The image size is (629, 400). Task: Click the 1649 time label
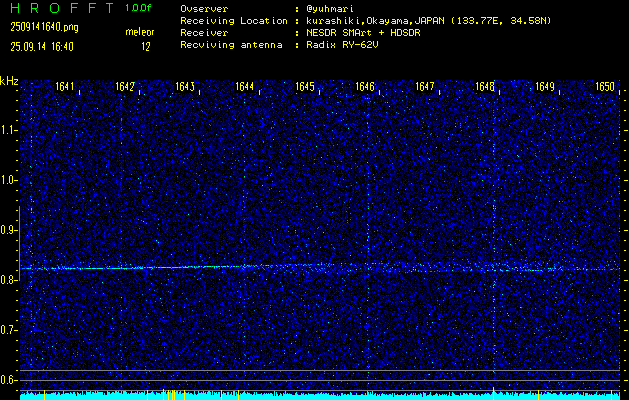pos(545,86)
